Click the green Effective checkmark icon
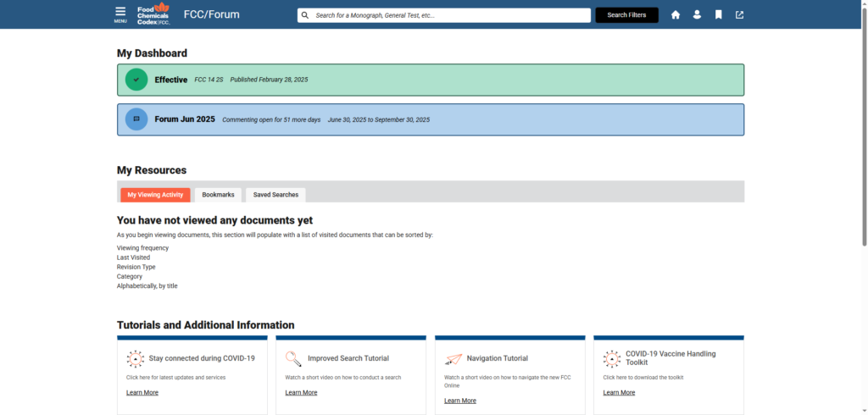 [136, 80]
